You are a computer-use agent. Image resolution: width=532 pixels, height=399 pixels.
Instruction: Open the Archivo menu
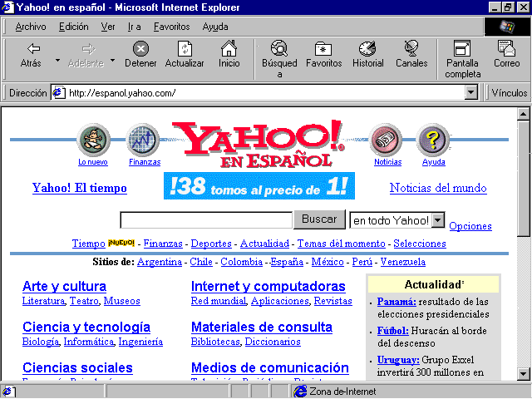[31, 27]
